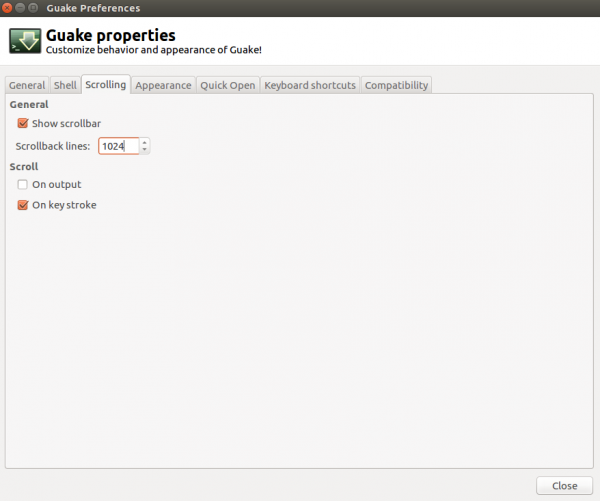Increase scrollback lines with up arrow
This screenshot has height=501, width=600.
tap(145, 142)
